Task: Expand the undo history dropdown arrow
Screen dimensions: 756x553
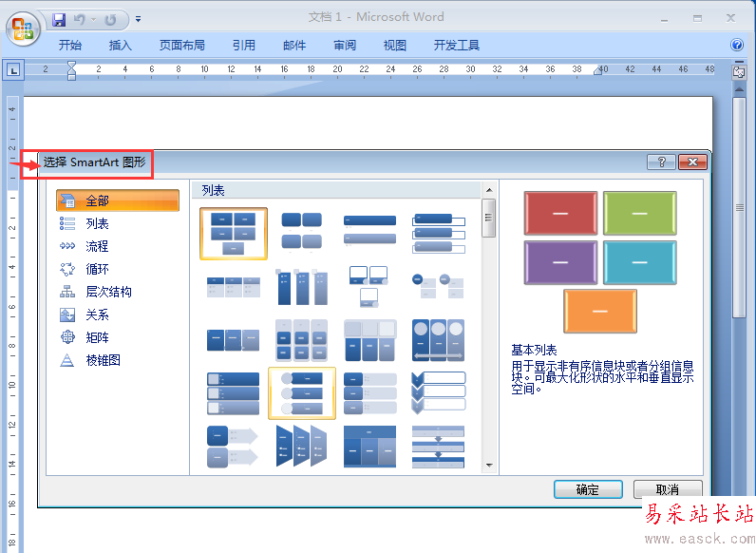Action: point(93,19)
